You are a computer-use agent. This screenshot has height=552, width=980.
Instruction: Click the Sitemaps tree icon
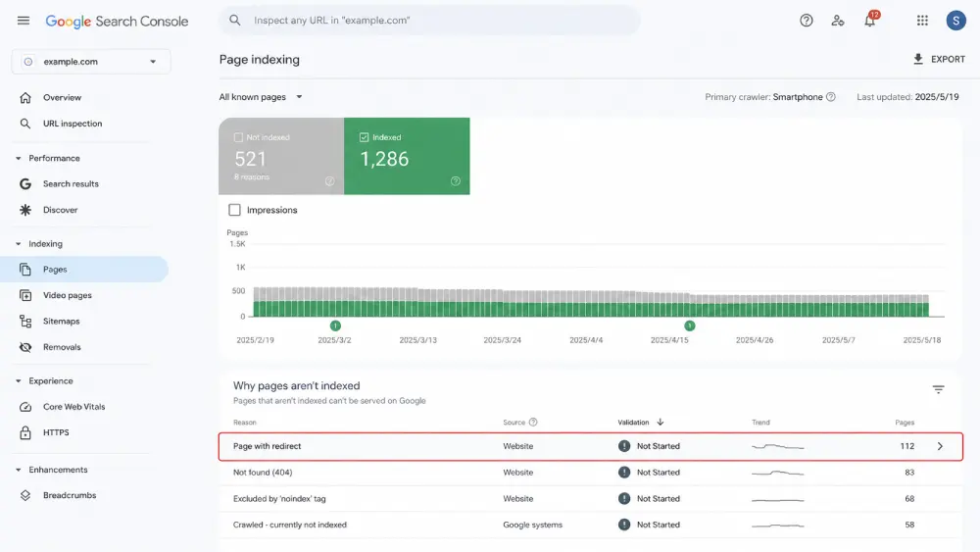tap(25, 322)
